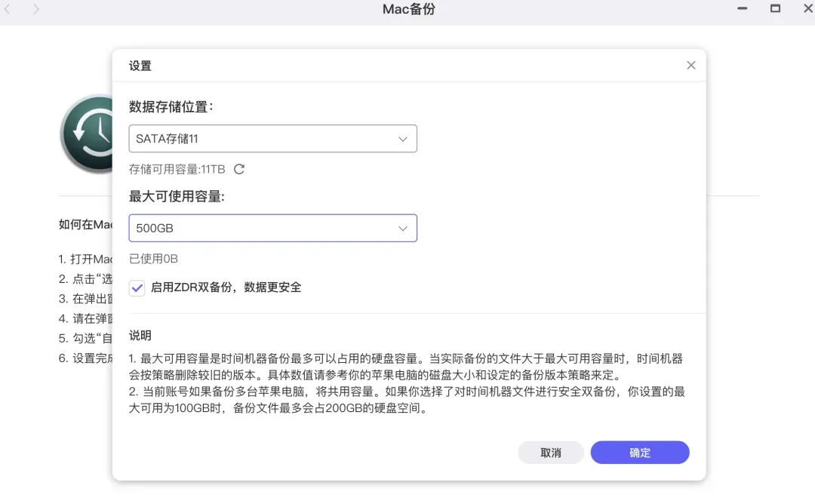
Task: Go forward with the right arrow
Action: click(36, 9)
